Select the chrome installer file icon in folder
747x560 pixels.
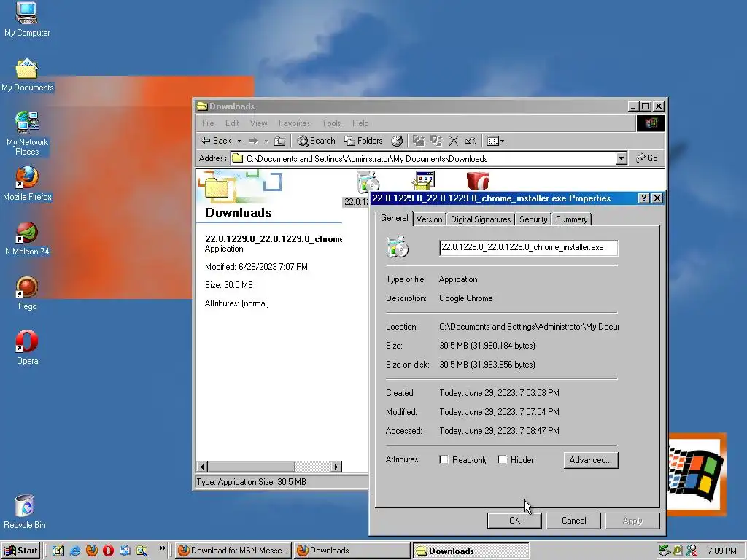click(367, 182)
